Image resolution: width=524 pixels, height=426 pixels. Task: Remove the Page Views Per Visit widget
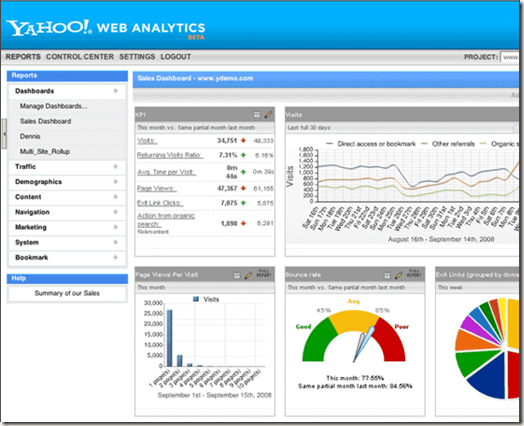click(237, 275)
